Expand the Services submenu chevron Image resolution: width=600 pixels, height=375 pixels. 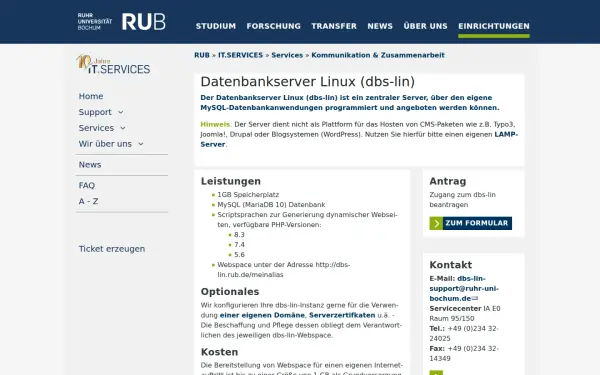click(123, 128)
